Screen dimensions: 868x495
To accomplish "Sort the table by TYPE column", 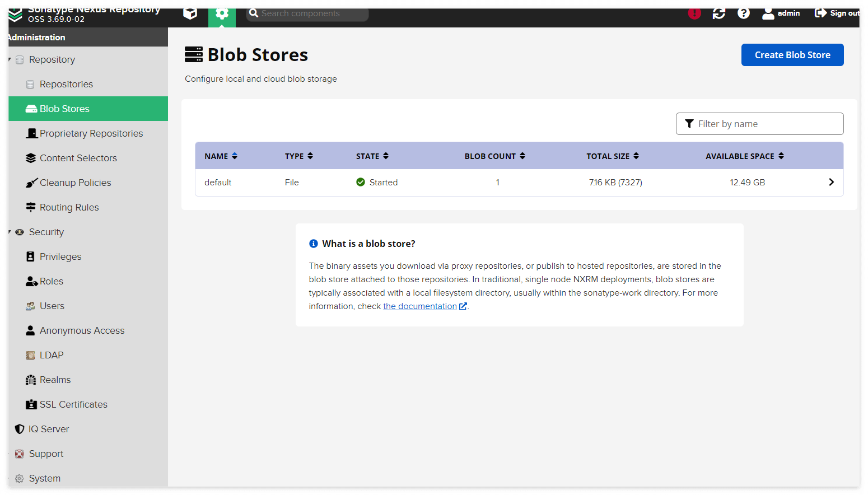I will [299, 156].
